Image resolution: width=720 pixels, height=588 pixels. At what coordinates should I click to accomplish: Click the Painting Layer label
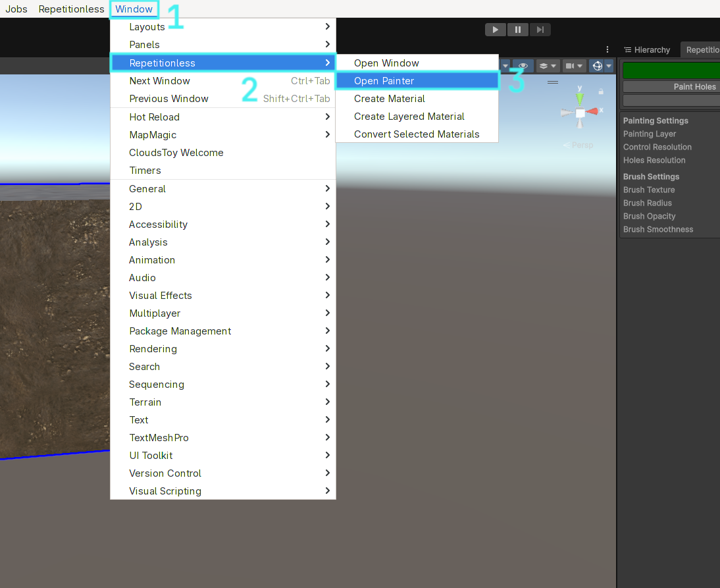coord(650,134)
